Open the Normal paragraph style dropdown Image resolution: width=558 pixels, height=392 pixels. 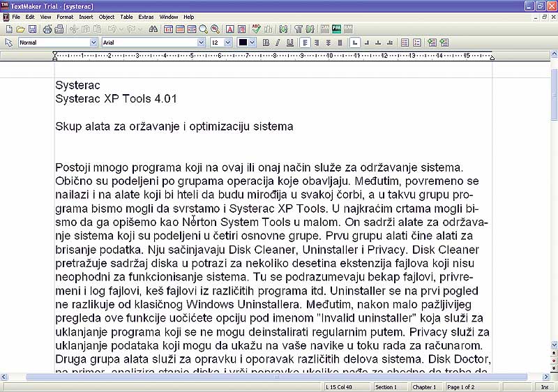click(93, 43)
